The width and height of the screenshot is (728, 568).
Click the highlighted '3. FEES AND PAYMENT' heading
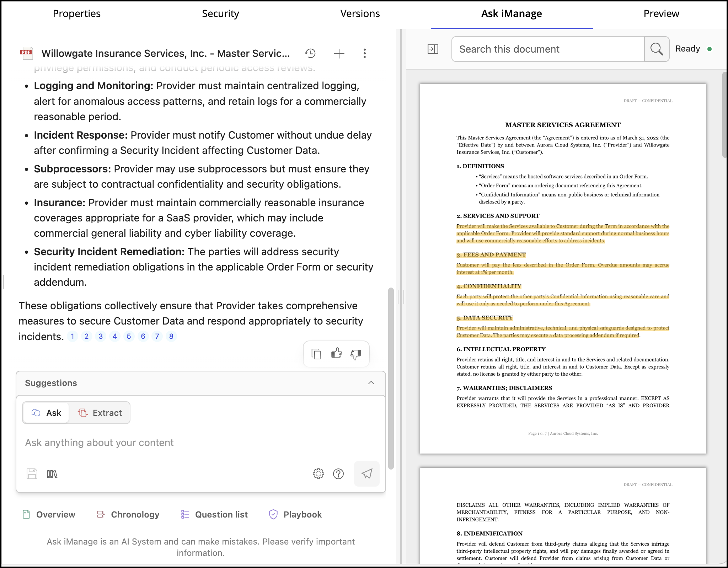pos(491,254)
